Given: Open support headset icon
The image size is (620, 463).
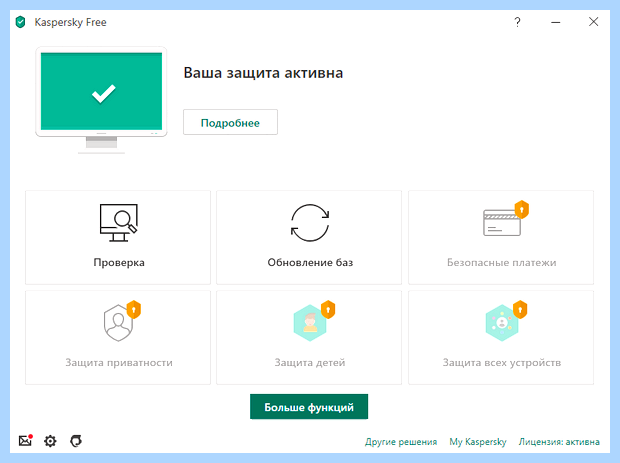Looking at the screenshot, I should 76,440.
